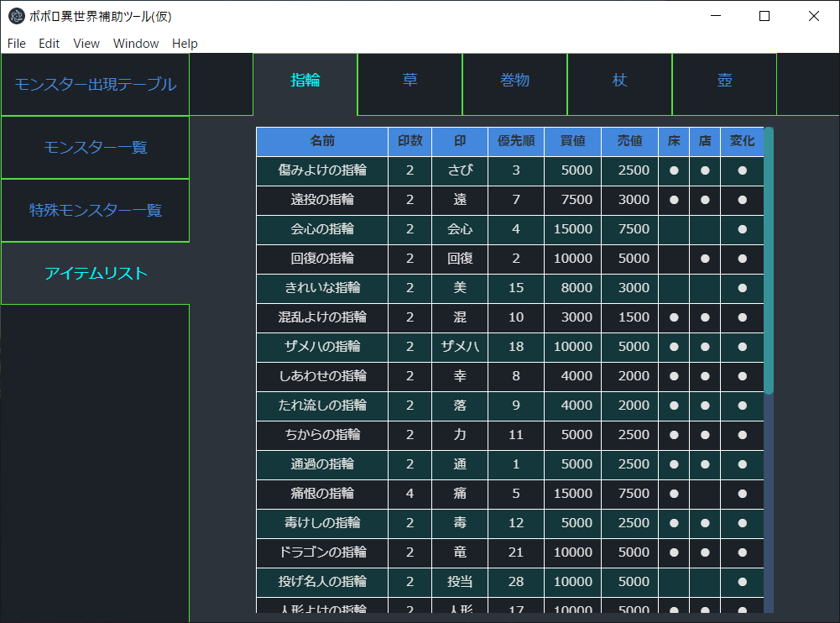The image size is (840, 623).
Task: Open the View menu
Action: 86,44
